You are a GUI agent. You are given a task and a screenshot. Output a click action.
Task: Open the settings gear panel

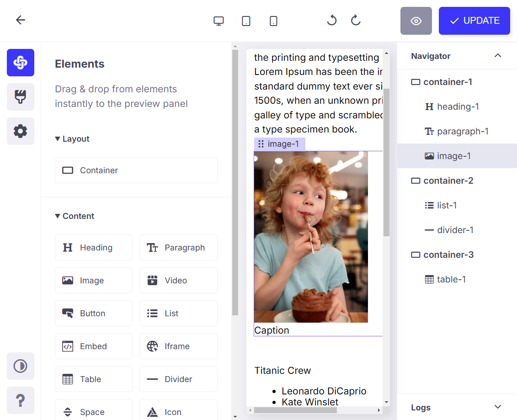[x=20, y=131]
